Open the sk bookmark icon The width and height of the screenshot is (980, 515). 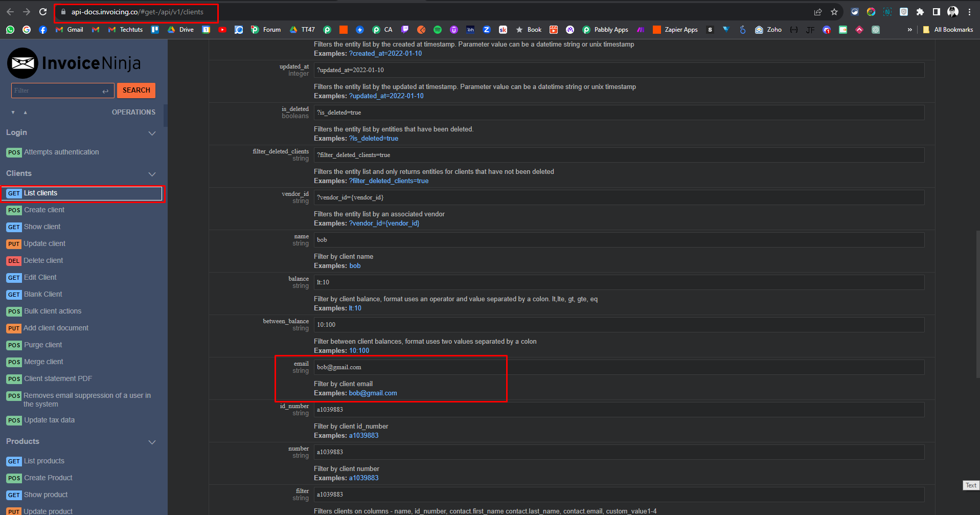(x=503, y=30)
